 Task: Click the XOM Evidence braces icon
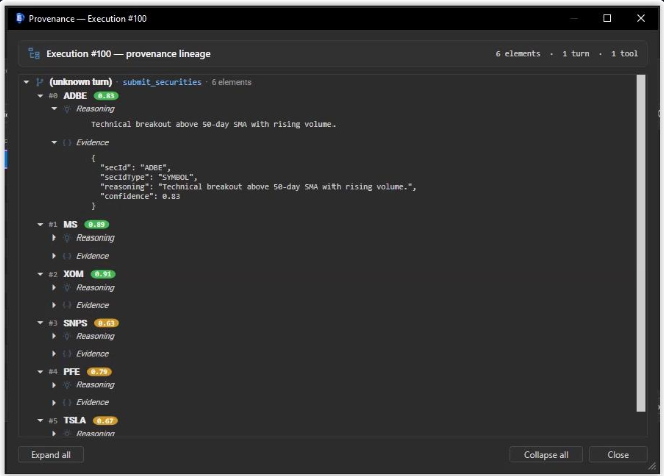pyautogui.click(x=67, y=305)
